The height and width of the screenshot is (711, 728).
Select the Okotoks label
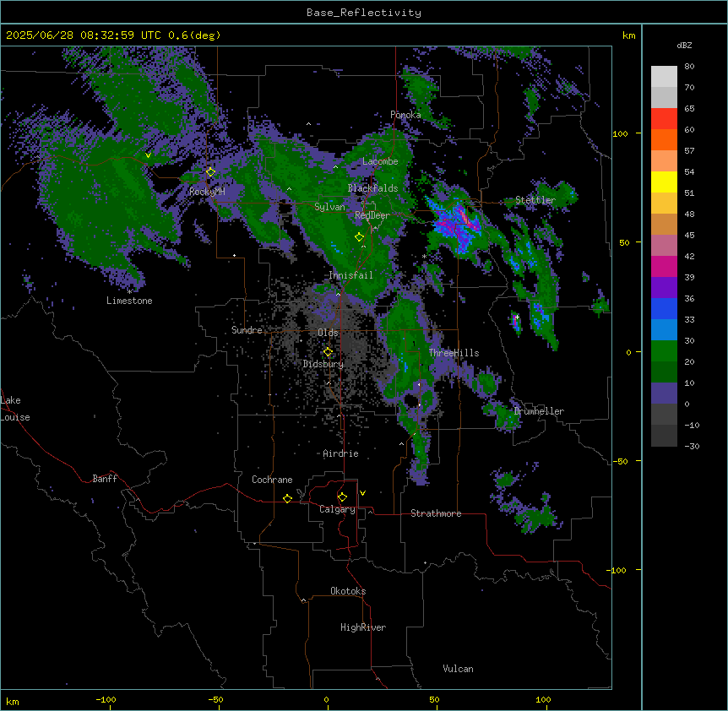pyautogui.click(x=348, y=591)
